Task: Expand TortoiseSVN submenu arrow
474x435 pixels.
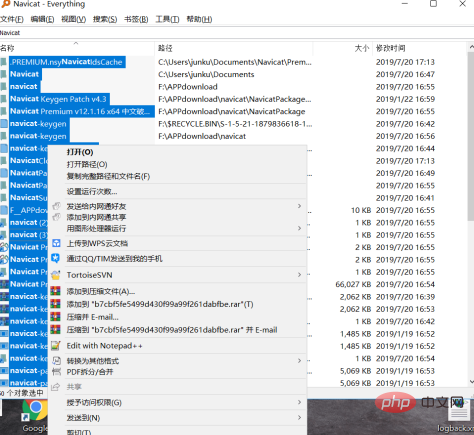Action: coord(299,275)
